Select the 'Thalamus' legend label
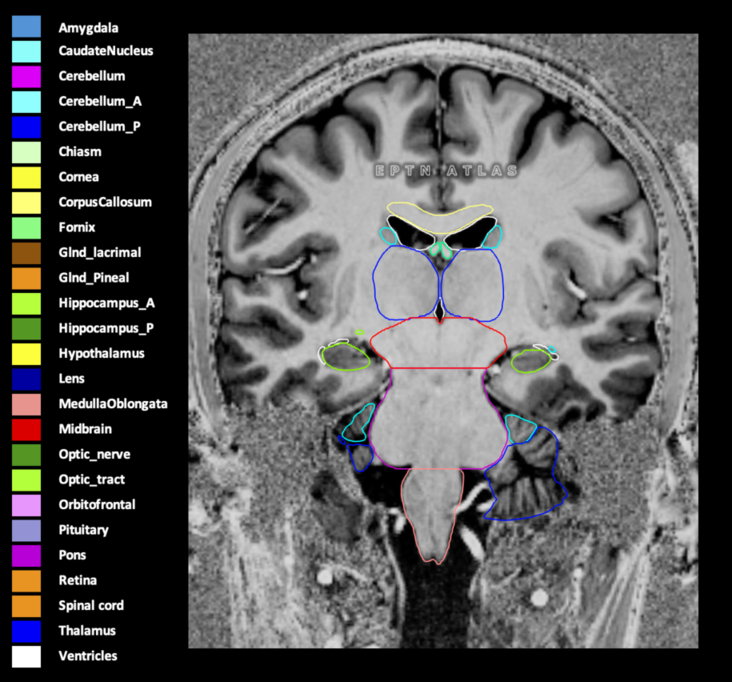This screenshot has width=732, height=682. (x=87, y=630)
